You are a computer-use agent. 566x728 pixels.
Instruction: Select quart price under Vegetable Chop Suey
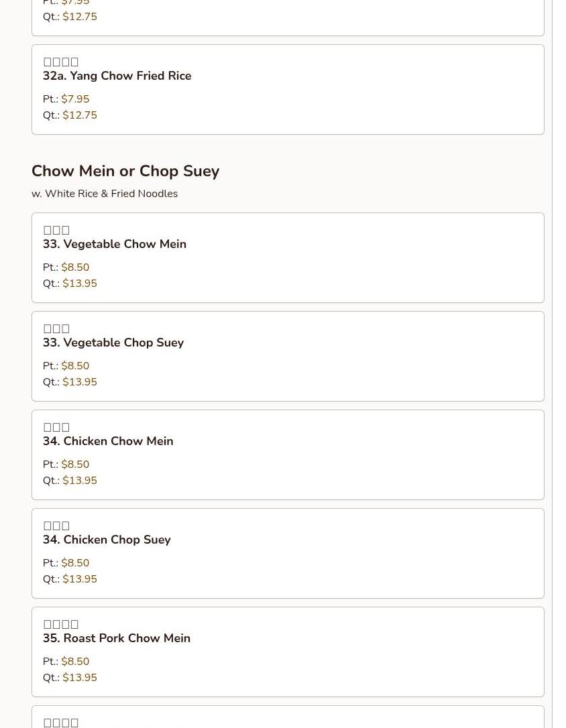[80, 382]
